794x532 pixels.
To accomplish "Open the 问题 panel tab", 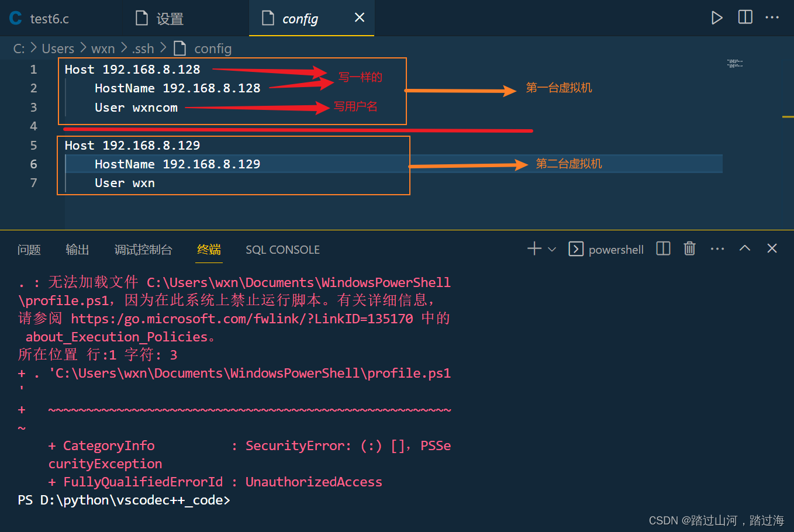I will tap(29, 250).
